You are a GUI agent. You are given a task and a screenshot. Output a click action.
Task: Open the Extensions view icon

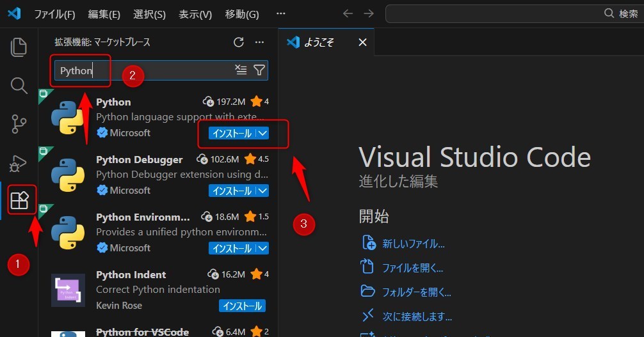19,201
